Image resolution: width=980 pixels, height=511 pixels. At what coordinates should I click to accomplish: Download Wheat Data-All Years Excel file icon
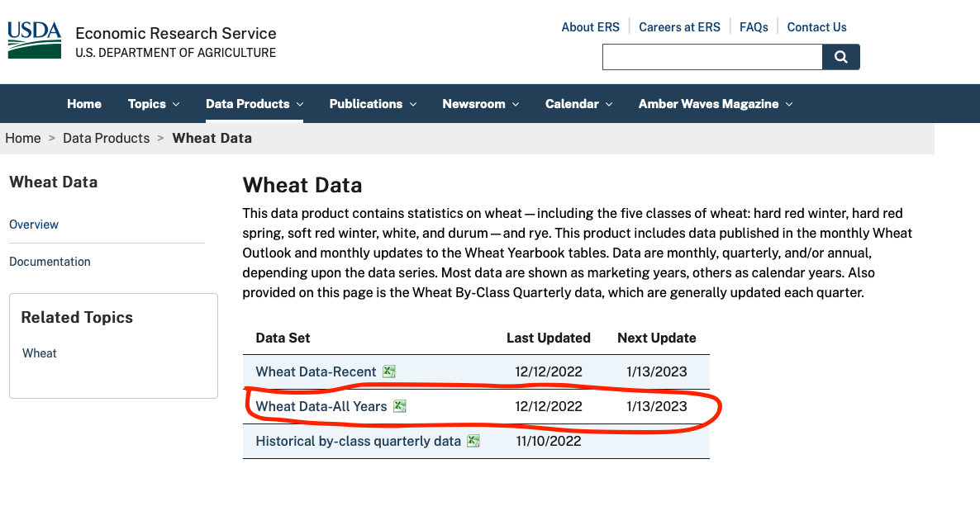(x=401, y=406)
